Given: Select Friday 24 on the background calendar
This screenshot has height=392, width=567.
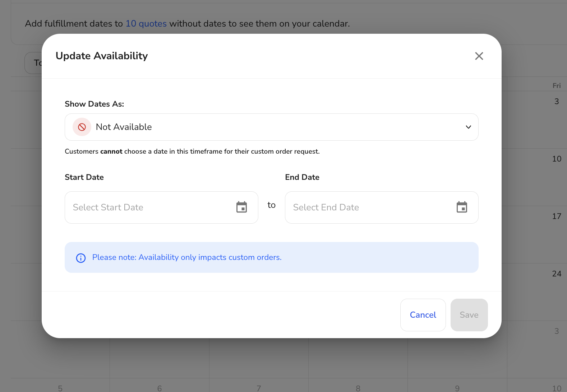Looking at the screenshot, I should pyautogui.click(x=557, y=274).
